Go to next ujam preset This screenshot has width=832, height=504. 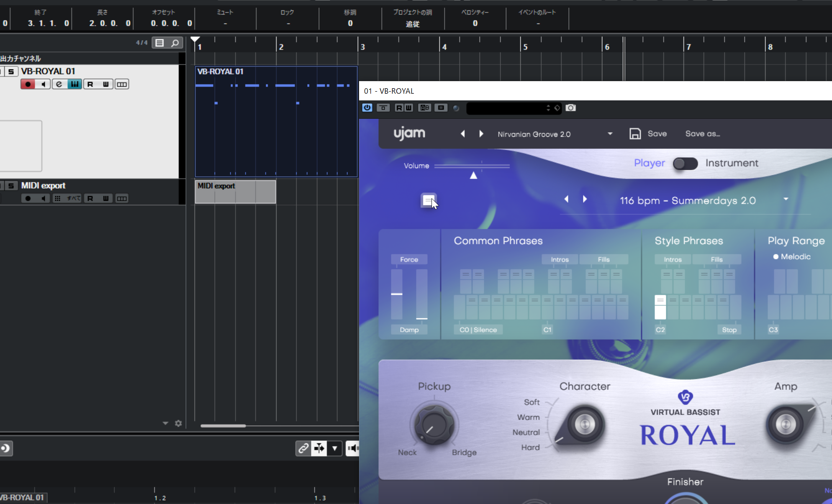pyautogui.click(x=481, y=134)
